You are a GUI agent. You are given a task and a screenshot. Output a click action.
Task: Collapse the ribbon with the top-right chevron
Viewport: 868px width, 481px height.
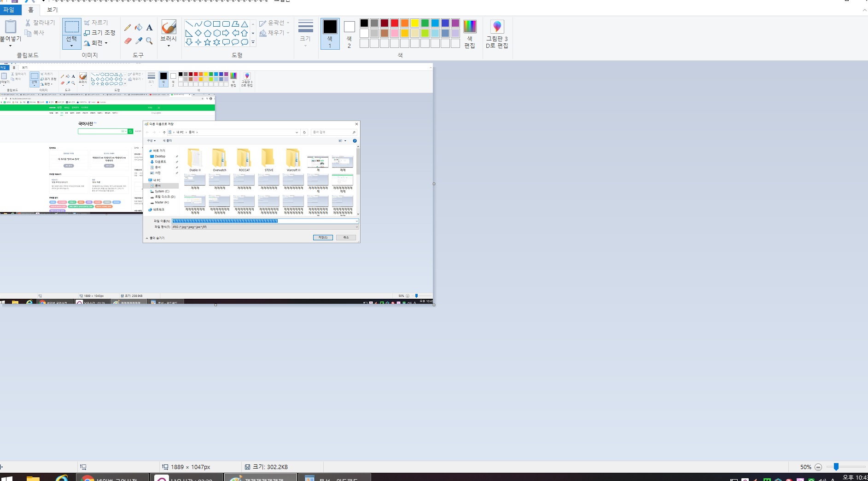864,10
